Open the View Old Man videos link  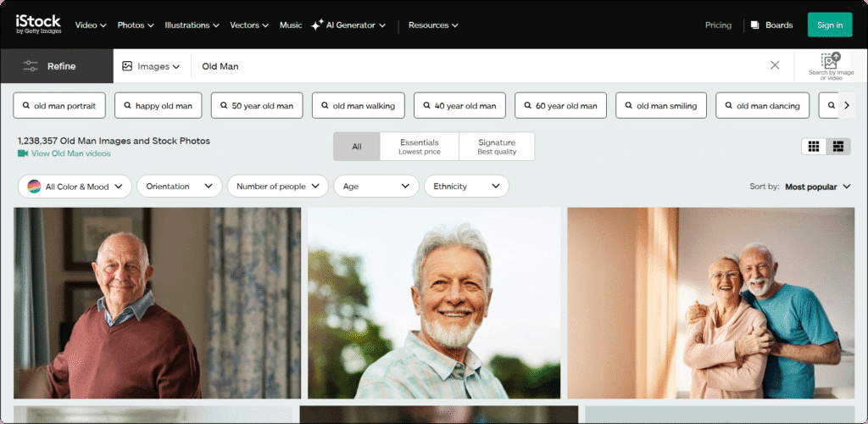coord(71,153)
